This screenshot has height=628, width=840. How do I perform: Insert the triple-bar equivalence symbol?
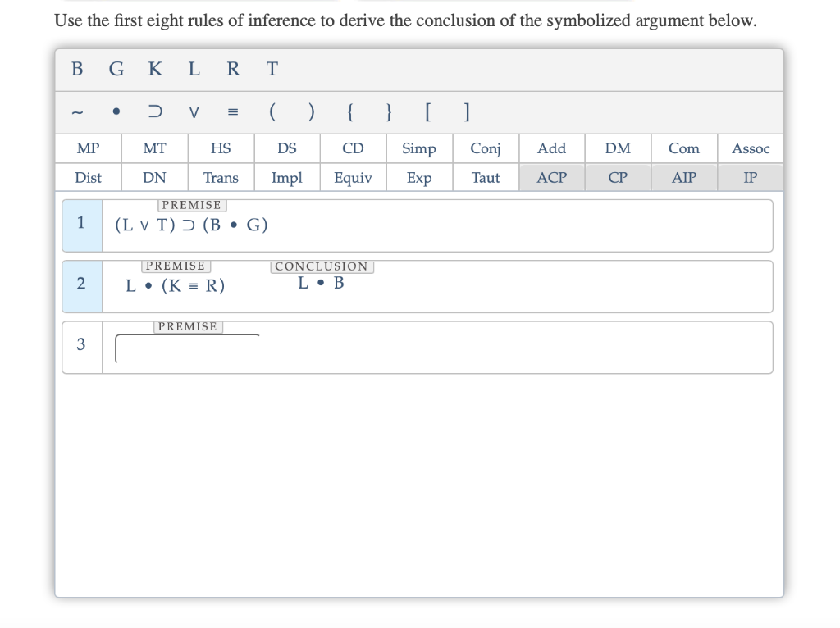pyautogui.click(x=231, y=112)
